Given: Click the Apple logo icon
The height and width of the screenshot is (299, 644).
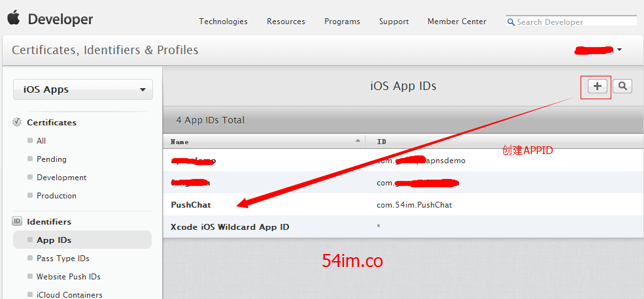Looking at the screenshot, I should [x=14, y=18].
